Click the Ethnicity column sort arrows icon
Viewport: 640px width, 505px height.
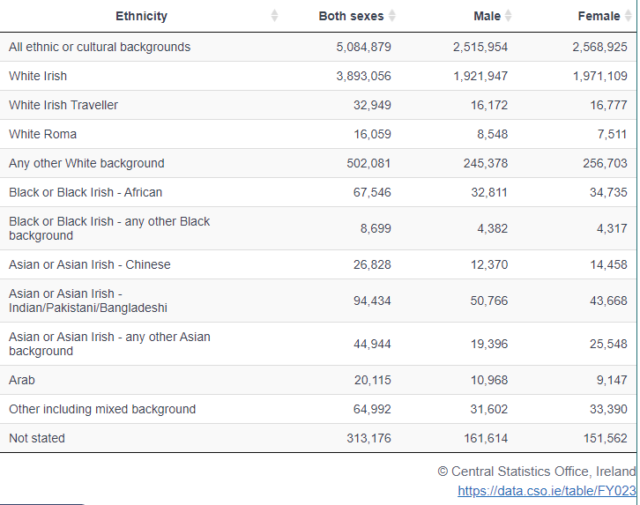(x=275, y=16)
